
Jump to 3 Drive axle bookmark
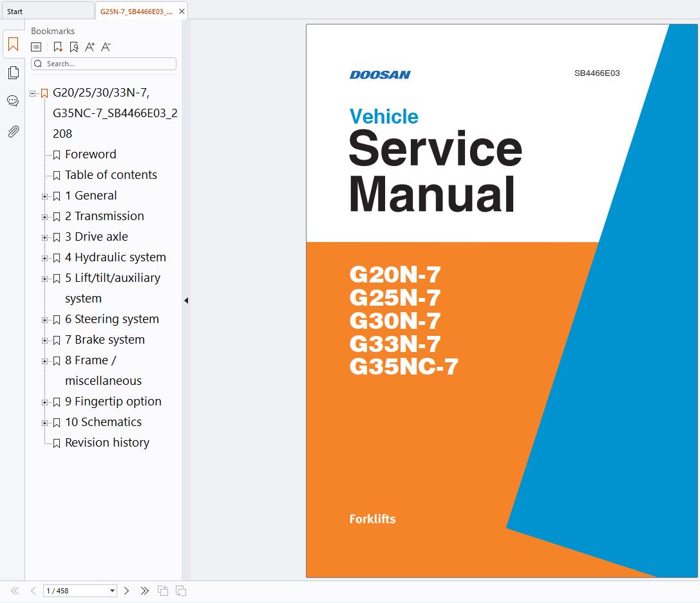pyautogui.click(x=97, y=236)
